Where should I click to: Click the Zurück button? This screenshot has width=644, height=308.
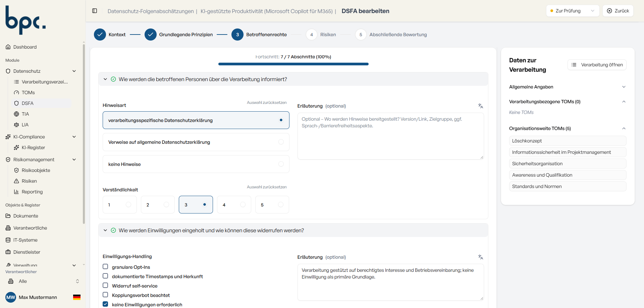click(x=618, y=11)
